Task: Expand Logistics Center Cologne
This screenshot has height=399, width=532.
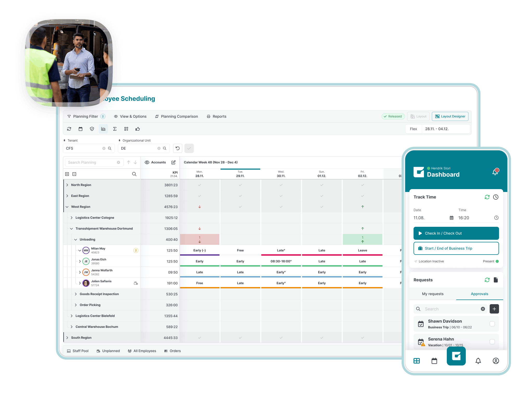Action: click(x=72, y=217)
